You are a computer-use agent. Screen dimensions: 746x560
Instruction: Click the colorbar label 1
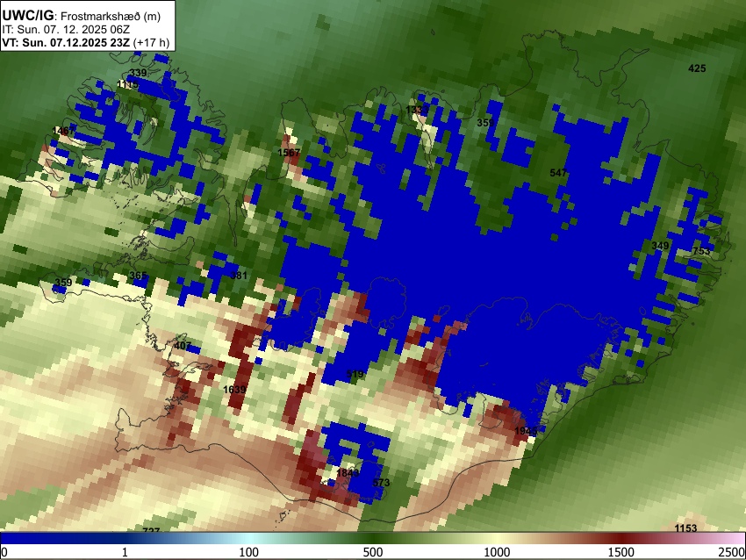125,552
